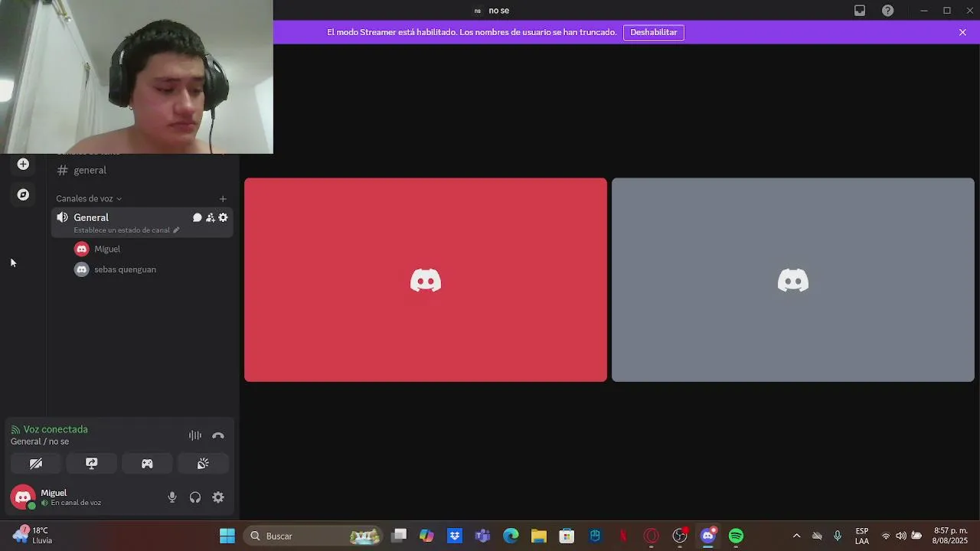Share your screen
This screenshot has width=980, height=551.
pos(92,463)
